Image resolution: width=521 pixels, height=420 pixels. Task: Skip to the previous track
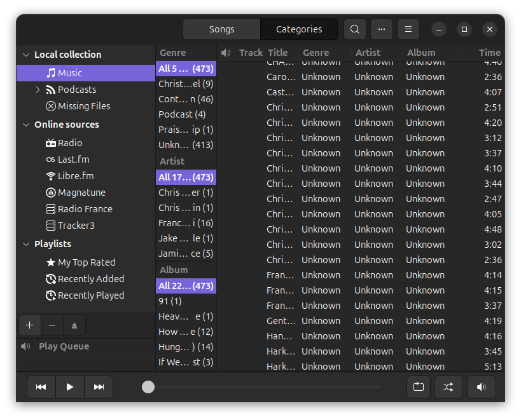pyautogui.click(x=41, y=387)
